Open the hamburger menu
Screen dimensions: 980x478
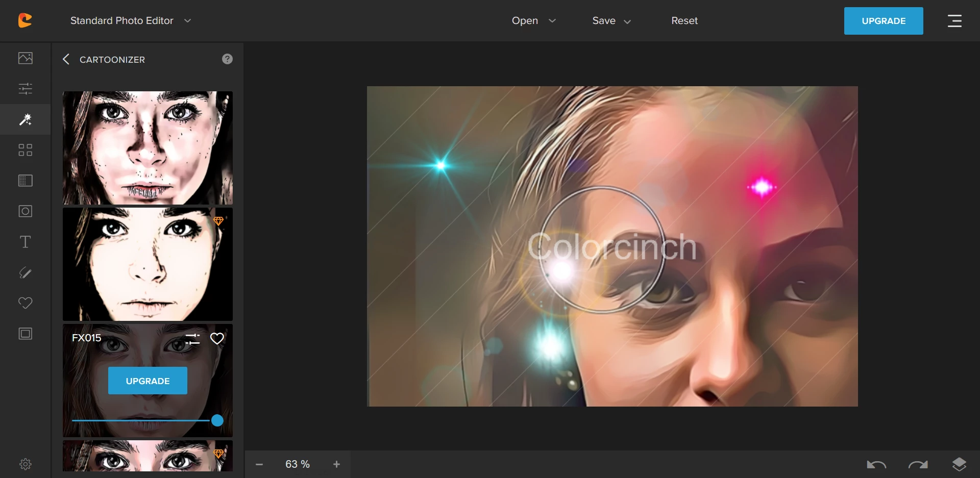(x=954, y=21)
